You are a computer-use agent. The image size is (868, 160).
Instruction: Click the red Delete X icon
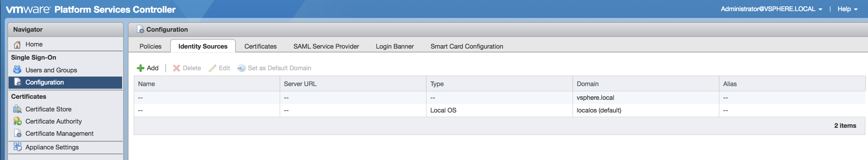(176, 68)
